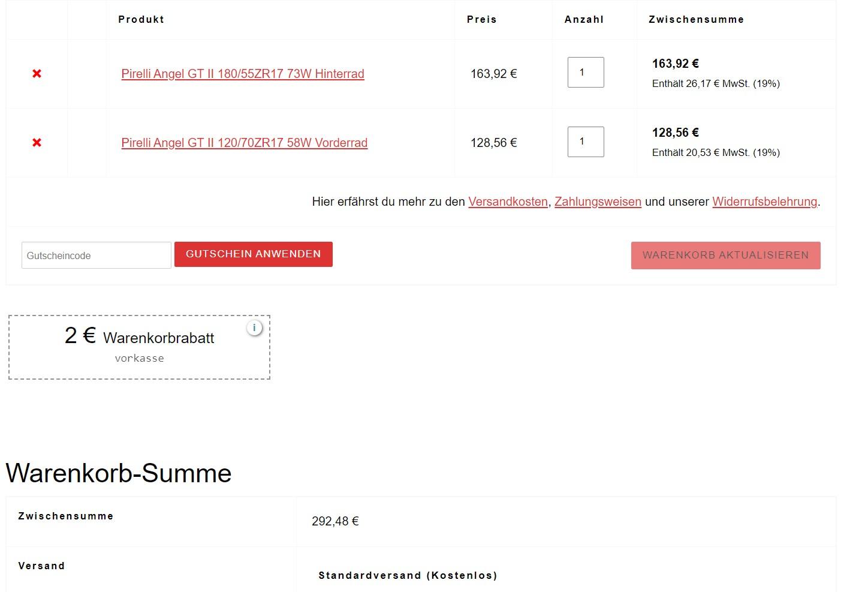This screenshot has height=592, width=868.
Task: Remove Pirelli Hinterrad item with red X
Action: coord(37,74)
